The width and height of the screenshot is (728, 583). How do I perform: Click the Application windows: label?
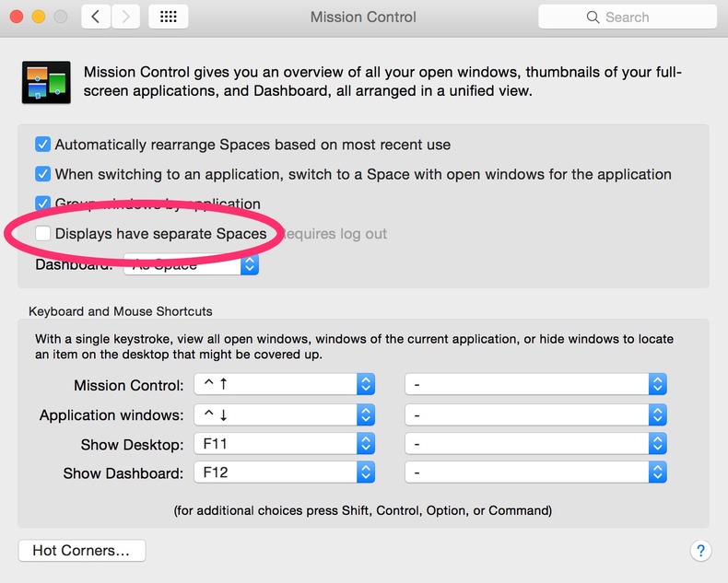[x=112, y=415]
